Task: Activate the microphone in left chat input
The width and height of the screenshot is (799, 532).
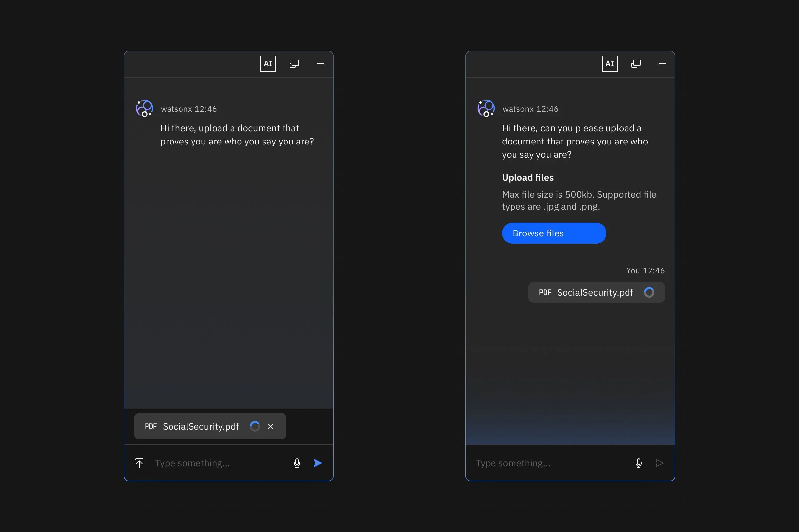Action: 297,463
